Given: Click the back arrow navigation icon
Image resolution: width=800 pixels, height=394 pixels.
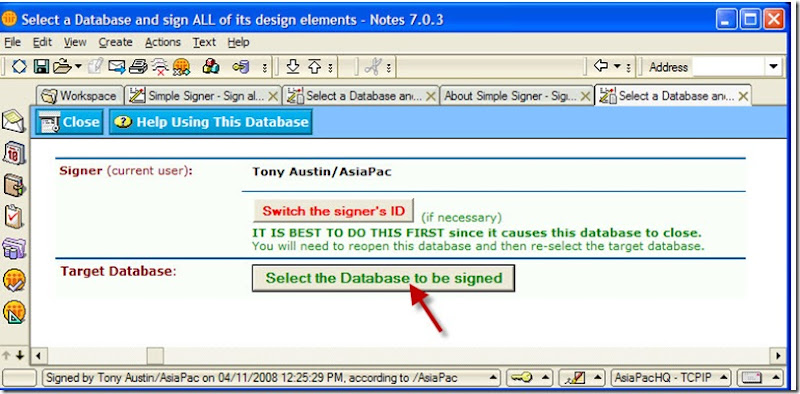Looking at the screenshot, I should point(602,66).
